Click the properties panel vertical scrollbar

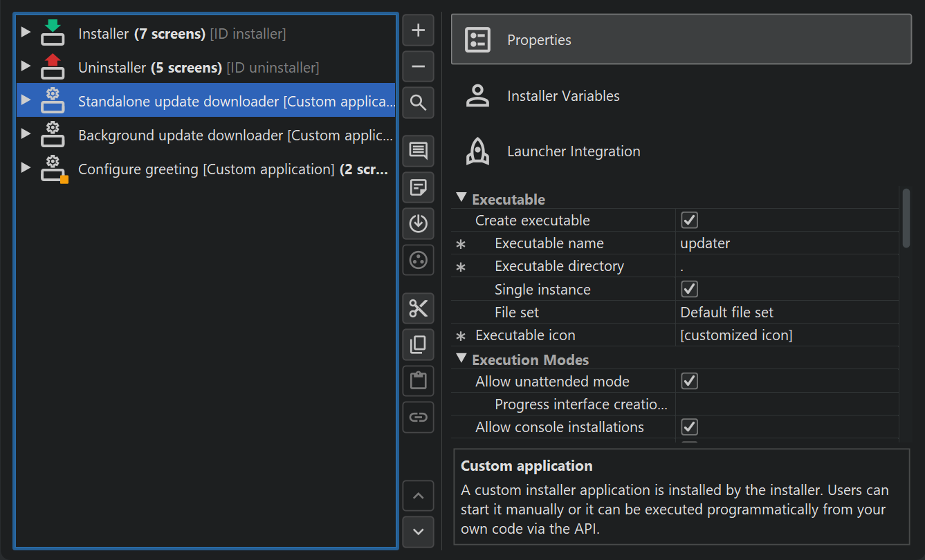pyautogui.click(x=906, y=218)
